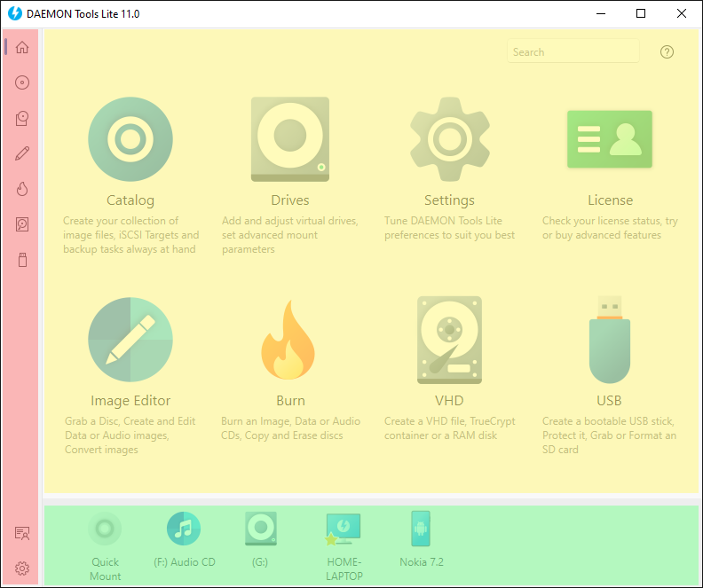The width and height of the screenshot is (703, 588).
Task: Open the flame Burn sidebar icon
Action: [x=22, y=189]
